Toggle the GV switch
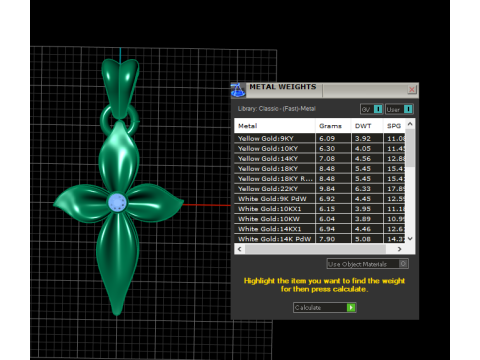The image size is (480, 360). (372, 109)
